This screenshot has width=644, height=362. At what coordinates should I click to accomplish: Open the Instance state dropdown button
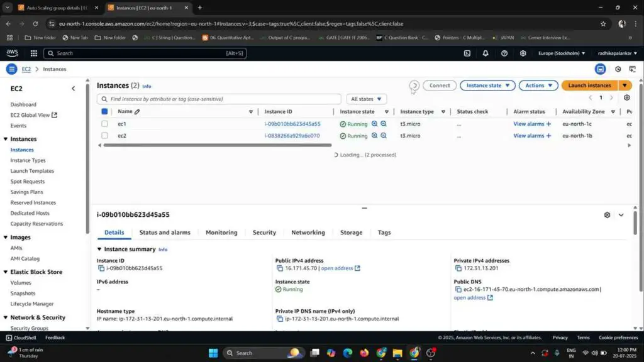point(487,85)
